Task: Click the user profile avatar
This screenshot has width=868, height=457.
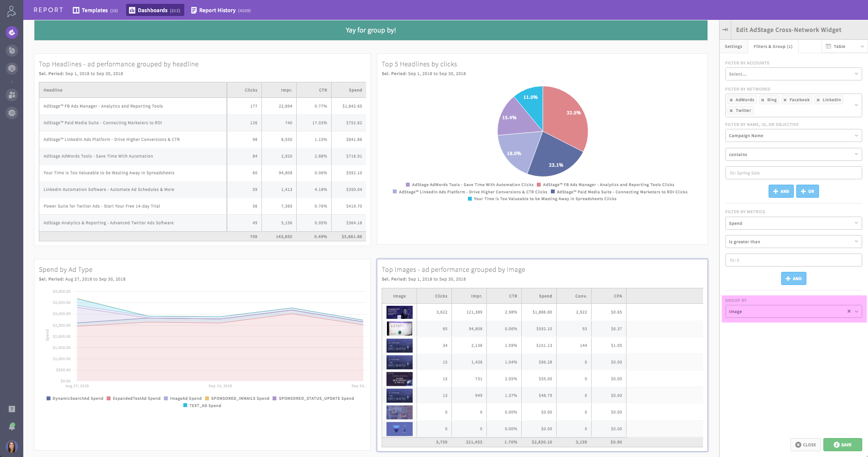Action: (x=12, y=446)
